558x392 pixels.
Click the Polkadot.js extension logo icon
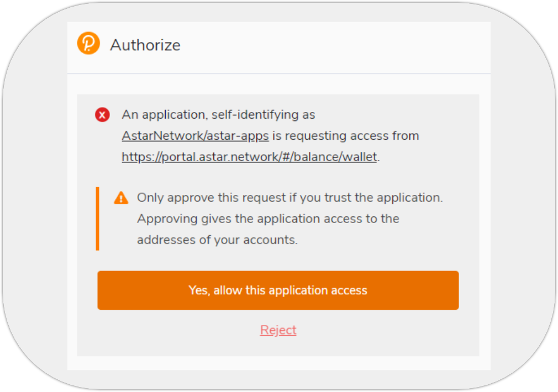(88, 44)
